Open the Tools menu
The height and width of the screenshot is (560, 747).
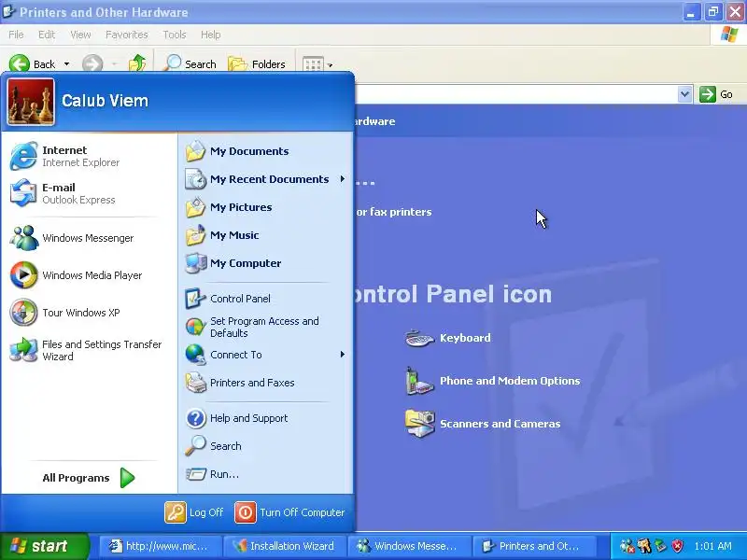(x=175, y=35)
